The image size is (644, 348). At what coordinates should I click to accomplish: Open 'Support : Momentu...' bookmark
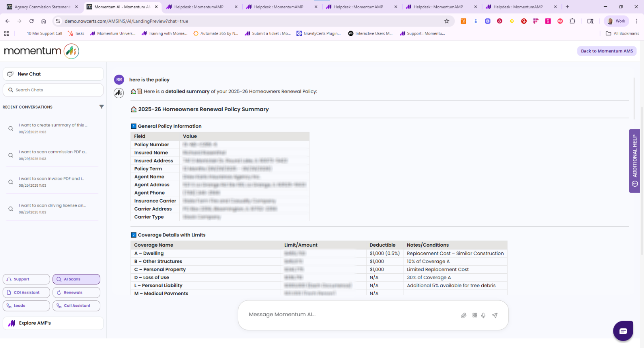[x=422, y=33]
